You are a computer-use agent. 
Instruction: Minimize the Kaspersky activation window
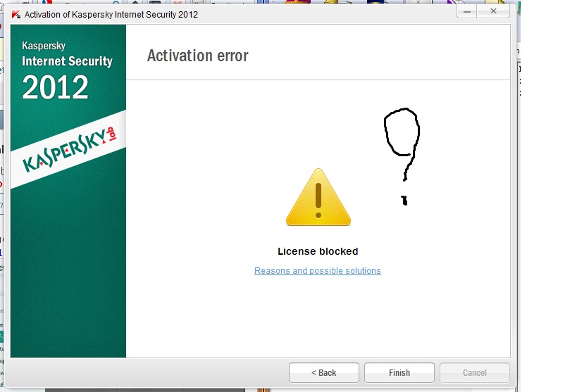coord(467,11)
